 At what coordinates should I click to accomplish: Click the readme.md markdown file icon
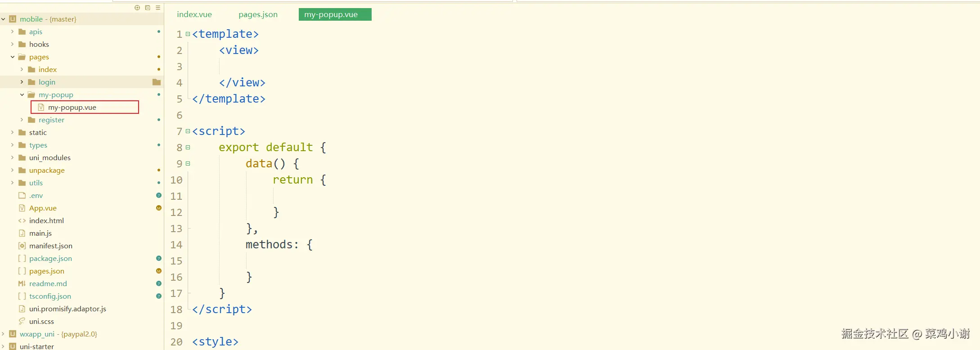tap(22, 283)
